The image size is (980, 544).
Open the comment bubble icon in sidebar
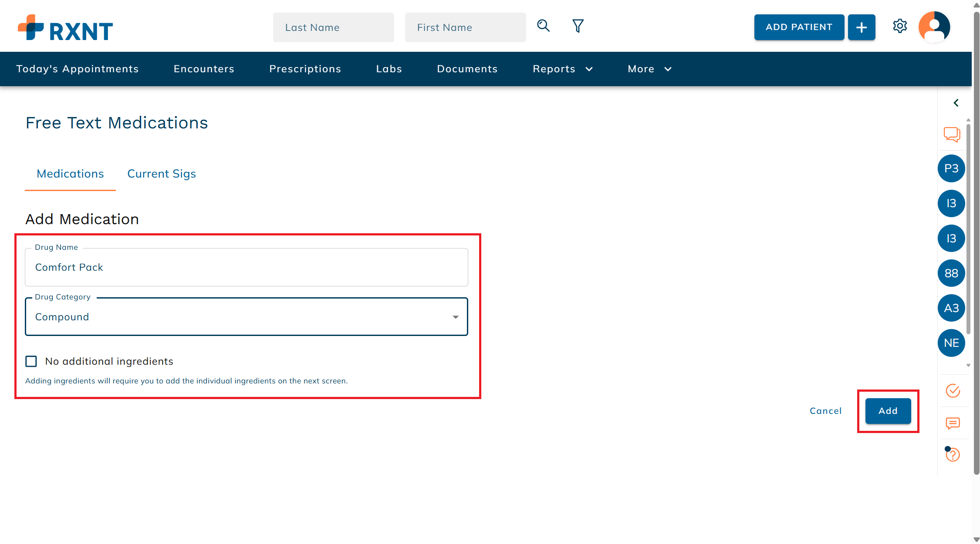[x=953, y=423]
